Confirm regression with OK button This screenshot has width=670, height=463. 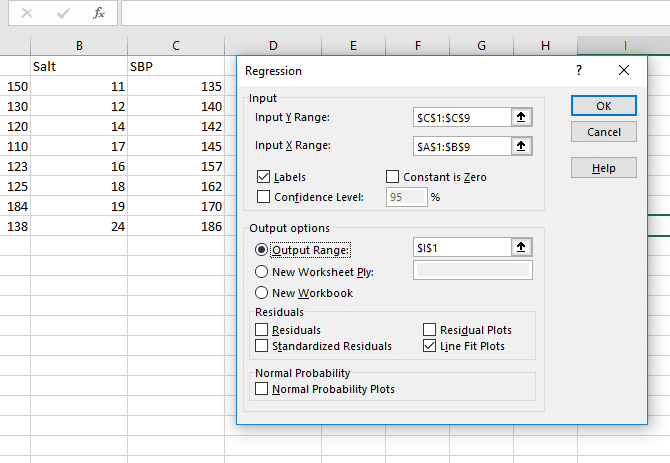(x=604, y=105)
